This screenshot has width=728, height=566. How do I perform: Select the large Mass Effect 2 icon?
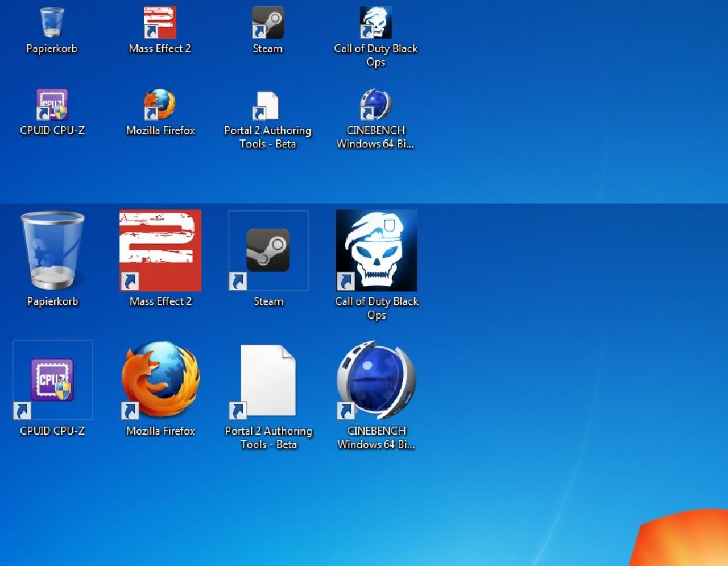click(x=160, y=251)
